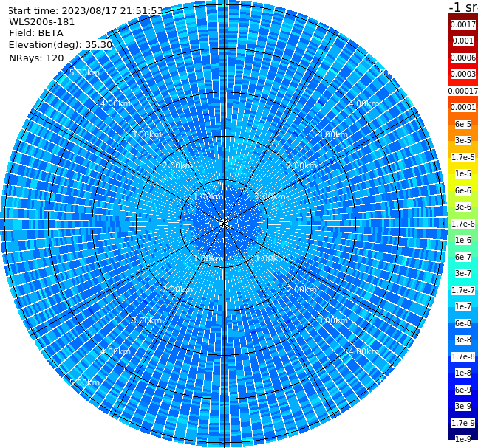Click the 3e-7 colorbar value
Image resolution: width=478 pixels, height=448 pixels.
pos(463,274)
